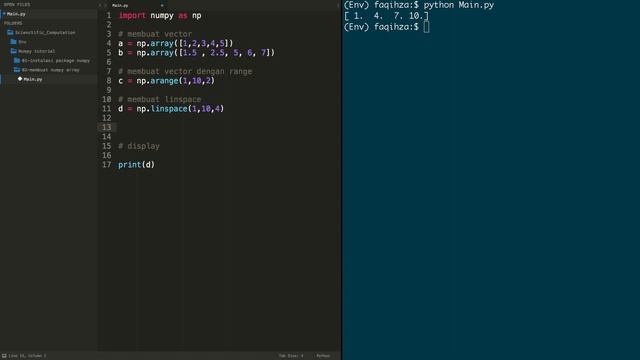Screen dimensions: 640x360
Task: Click Python file icon beside Main.py in tree
Action: (20, 79)
